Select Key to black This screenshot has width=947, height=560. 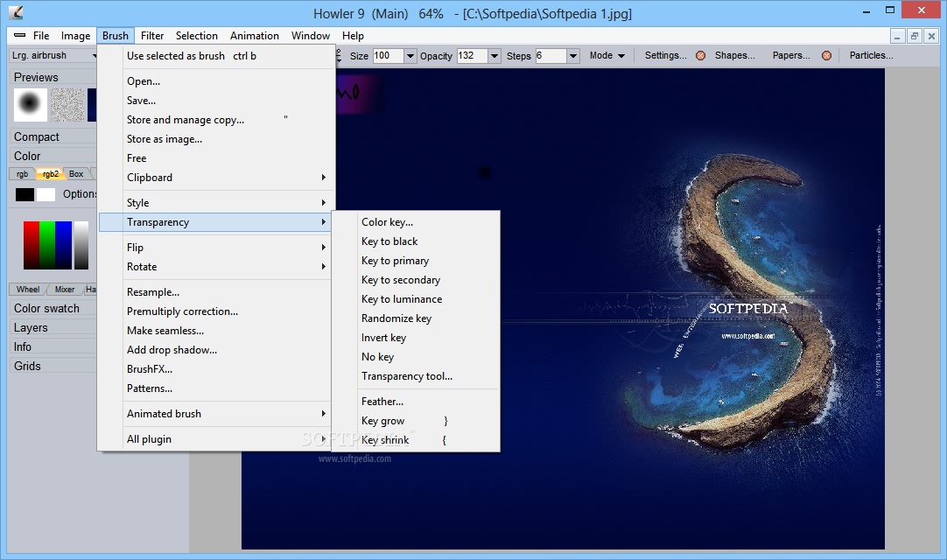(x=416, y=241)
